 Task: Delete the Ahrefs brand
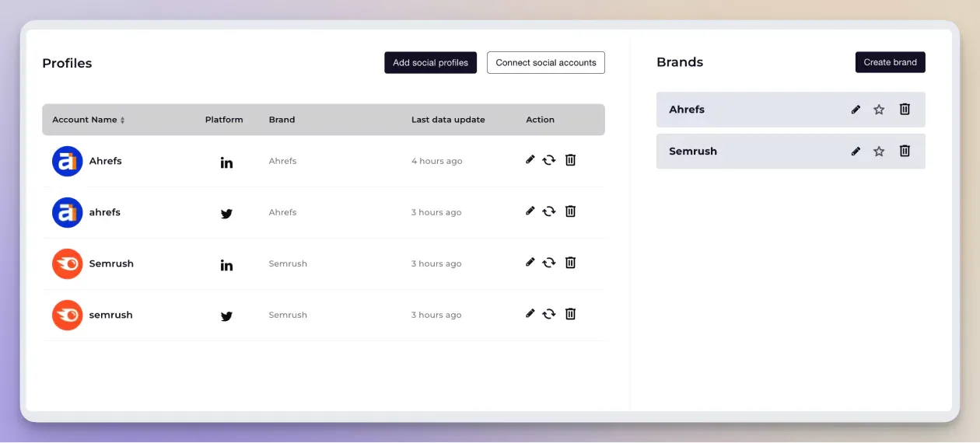pyautogui.click(x=905, y=110)
